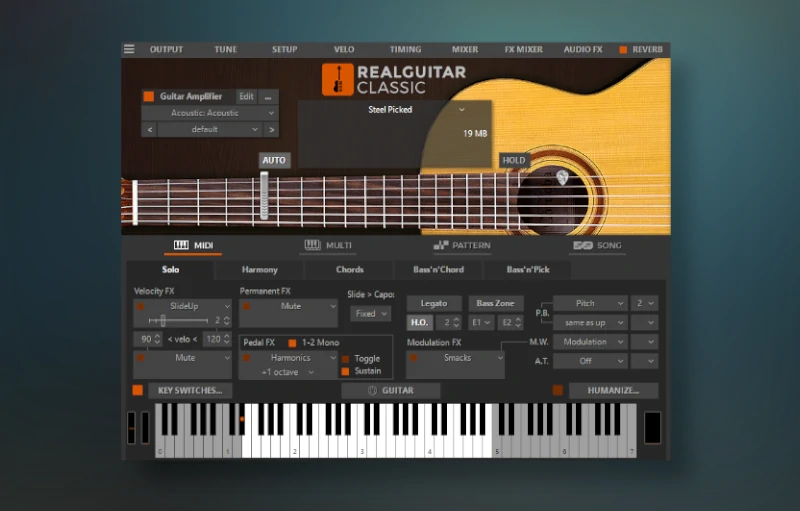Click the 90 lower velocity stepper
This screenshot has height=511, width=800.
pos(157,339)
